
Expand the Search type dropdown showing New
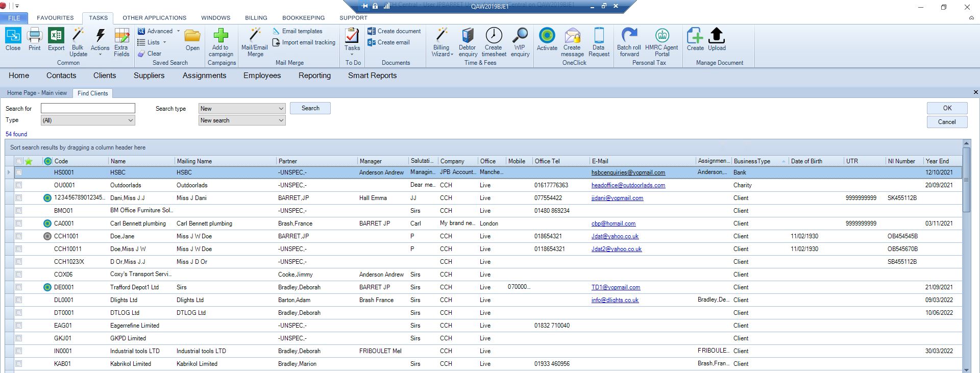(281, 109)
